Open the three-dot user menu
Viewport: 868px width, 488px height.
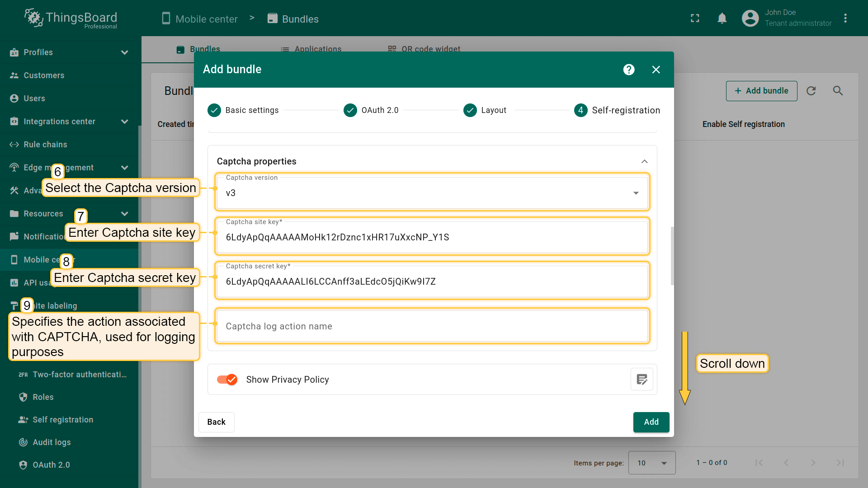845,19
